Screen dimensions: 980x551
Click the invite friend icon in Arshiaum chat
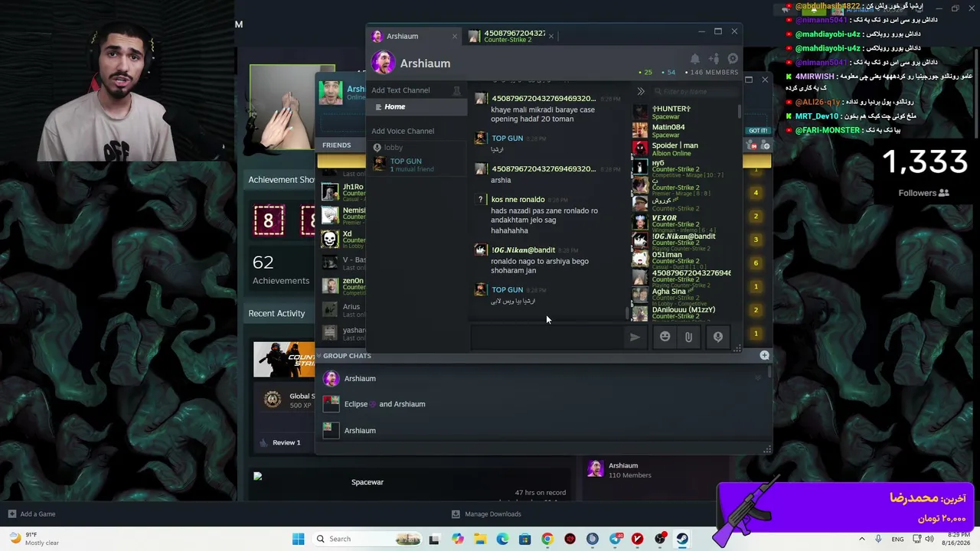tap(714, 59)
